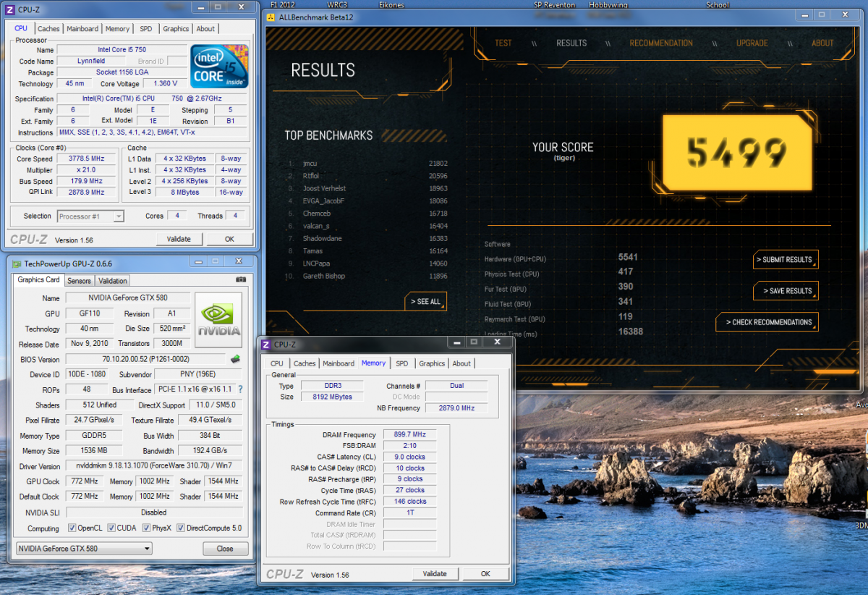
Task: Click the processor Name field Intel Core i5 750
Action: click(120, 50)
